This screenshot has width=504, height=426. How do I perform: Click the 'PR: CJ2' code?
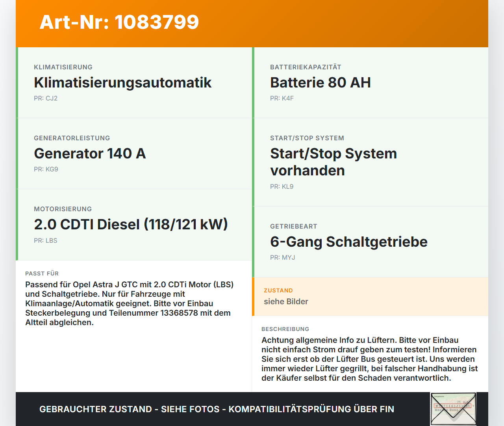[x=46, y=99]
